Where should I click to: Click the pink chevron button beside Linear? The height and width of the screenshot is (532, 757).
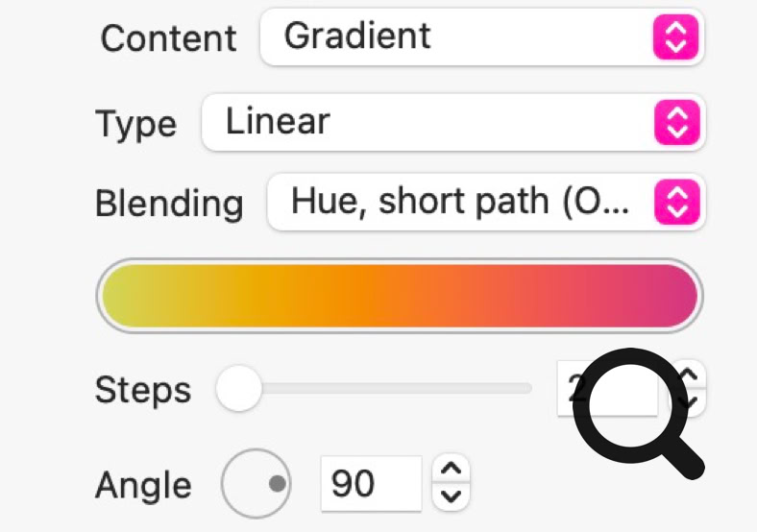point(676,122)
